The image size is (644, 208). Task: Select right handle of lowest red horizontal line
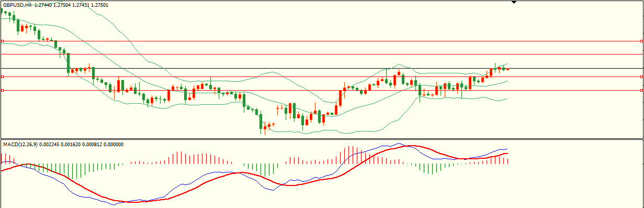[x=642, y=90]
